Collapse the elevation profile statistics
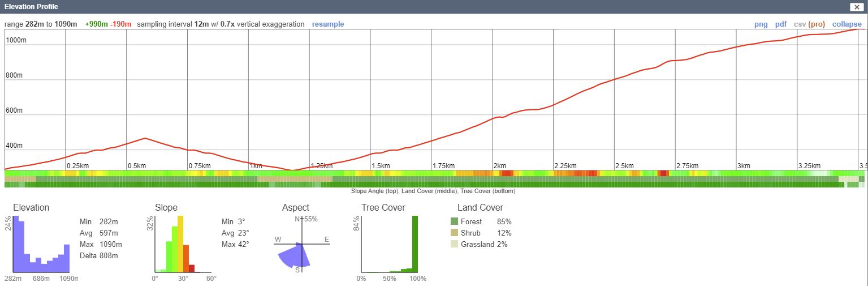Image resolution: width=868 pixels, height=286 pixels. click(x=847, y=24)
